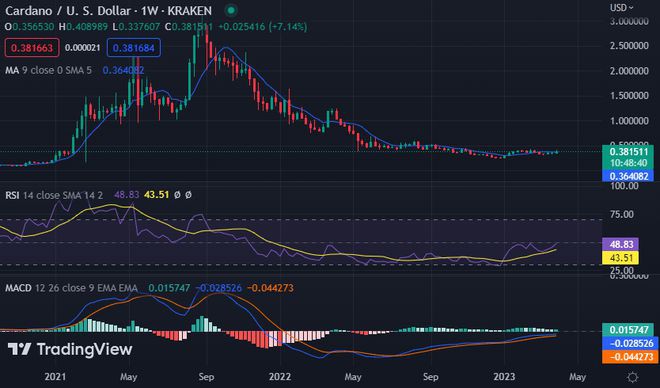Image resolution: width=660 pixels, height=388 pixels.
Task: Click the current price label 0.381511 on axis
Action: coord(628,151)
